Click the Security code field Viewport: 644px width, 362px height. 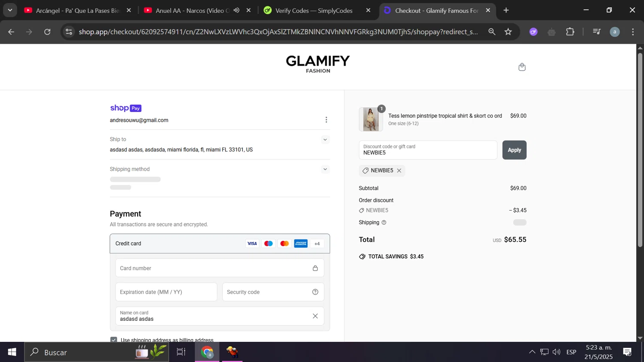tap(273, 292)
